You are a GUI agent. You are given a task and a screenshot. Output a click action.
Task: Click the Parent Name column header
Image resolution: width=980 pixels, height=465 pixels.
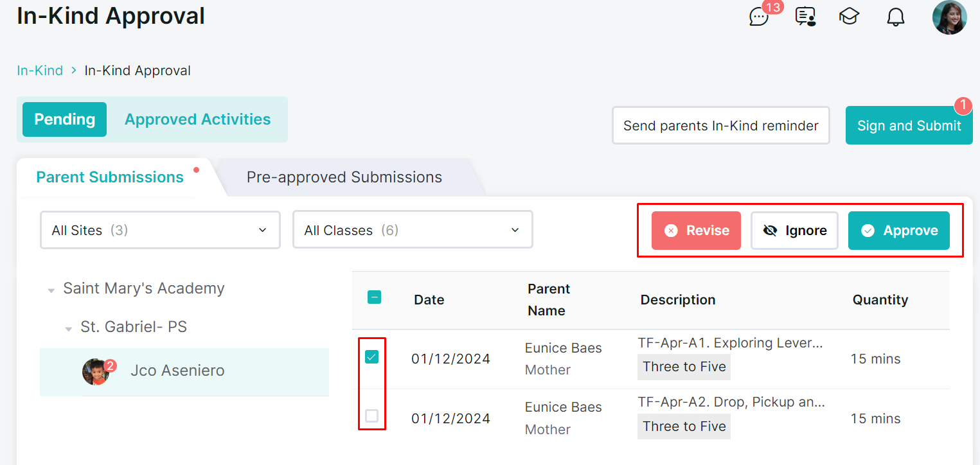click(x=549, y=300)
